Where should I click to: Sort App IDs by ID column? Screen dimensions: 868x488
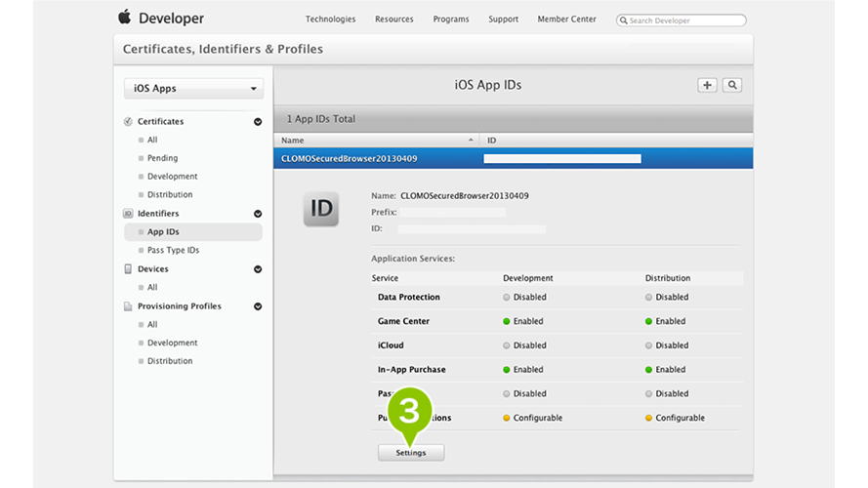click(616, 140)
